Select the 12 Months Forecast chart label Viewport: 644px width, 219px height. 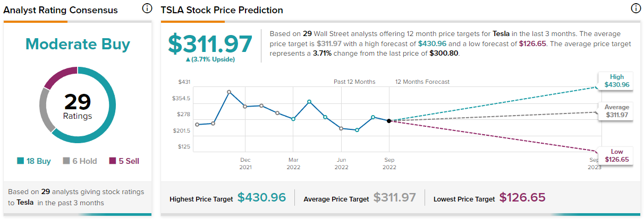422,82
